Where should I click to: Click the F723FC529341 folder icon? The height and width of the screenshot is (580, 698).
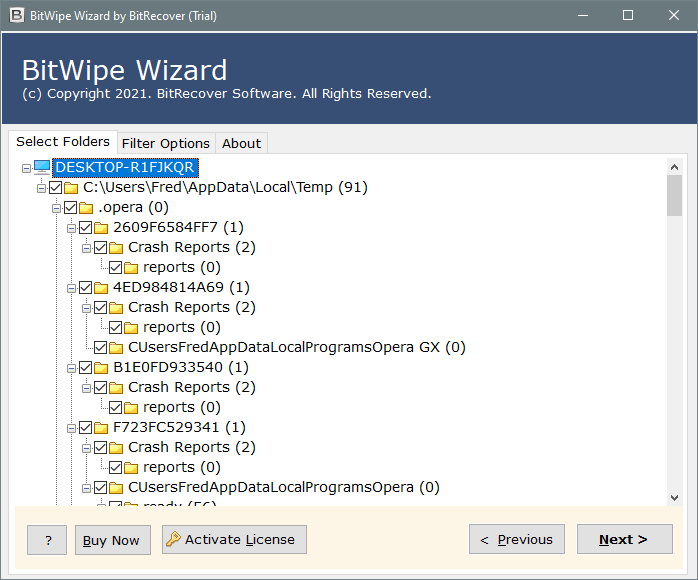101,428
